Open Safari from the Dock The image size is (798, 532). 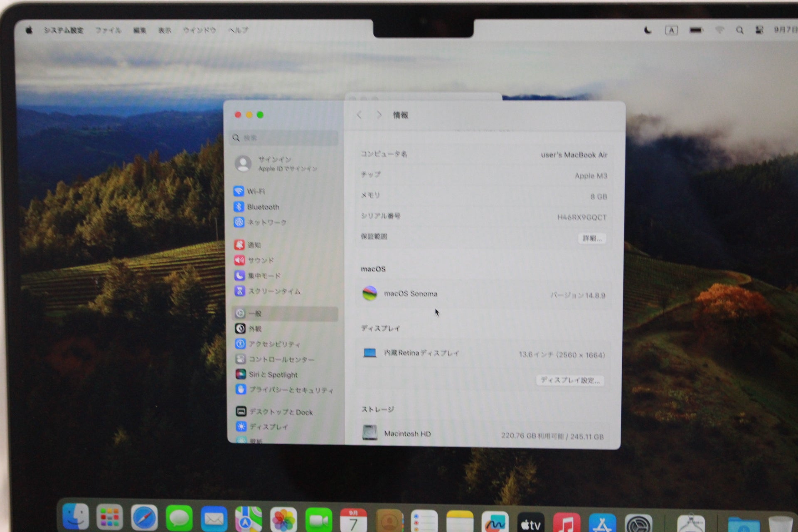144,518
